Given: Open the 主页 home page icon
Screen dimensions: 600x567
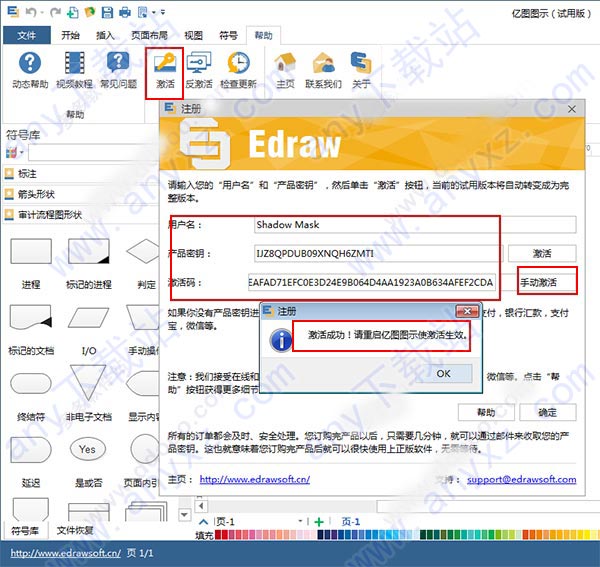Looking at the screenshot, I should tap(285, 70).
